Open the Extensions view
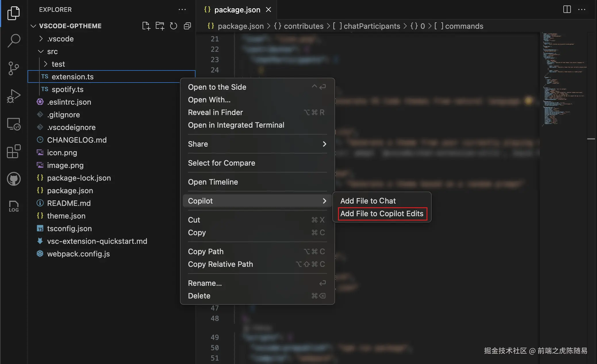The width and height of the screenshot is (597, 364). click(x=14, y=151)
